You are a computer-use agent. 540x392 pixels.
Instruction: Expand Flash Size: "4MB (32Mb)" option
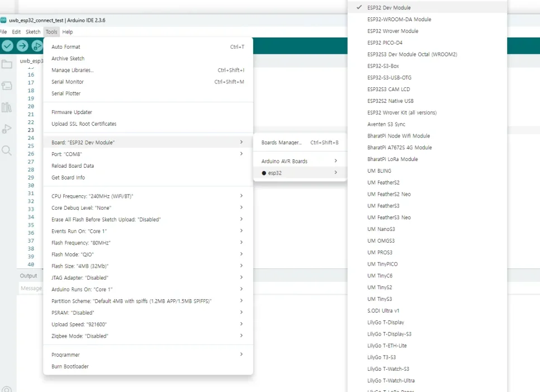(148, 266)
